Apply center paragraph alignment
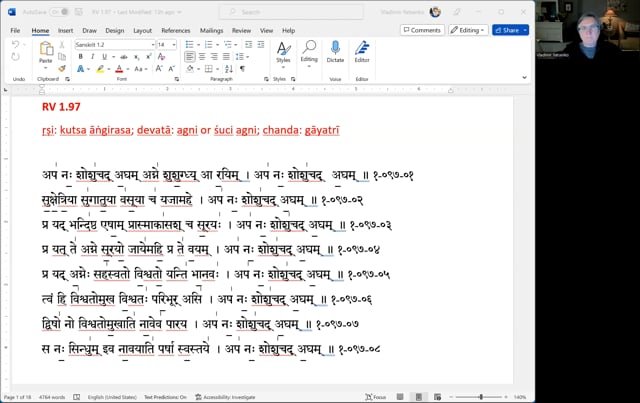The height and width of the screenshot is (403, 640). point(201,57)
